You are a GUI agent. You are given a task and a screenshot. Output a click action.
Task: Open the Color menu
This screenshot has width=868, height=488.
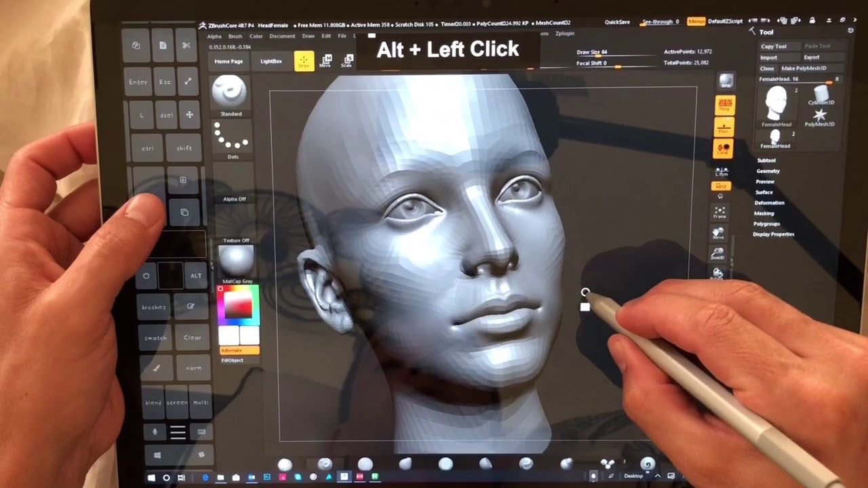coord(256,36)
